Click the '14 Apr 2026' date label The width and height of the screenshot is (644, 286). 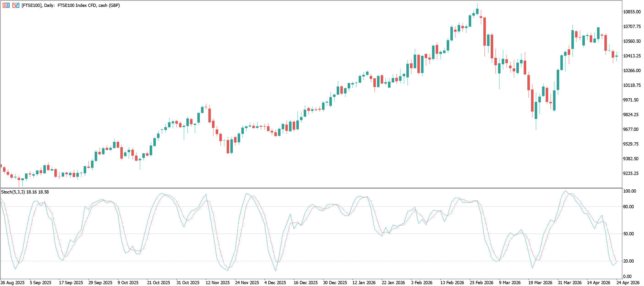599,283
